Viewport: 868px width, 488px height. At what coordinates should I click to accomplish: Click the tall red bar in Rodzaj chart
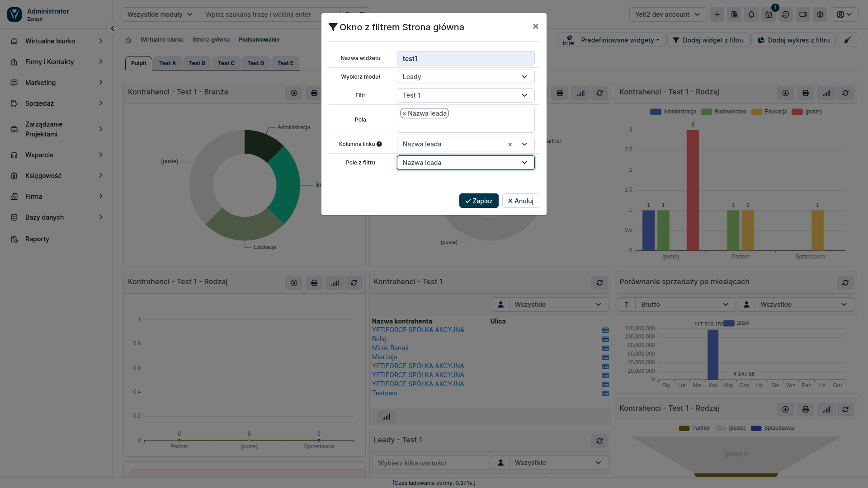[x=692, y=190]
